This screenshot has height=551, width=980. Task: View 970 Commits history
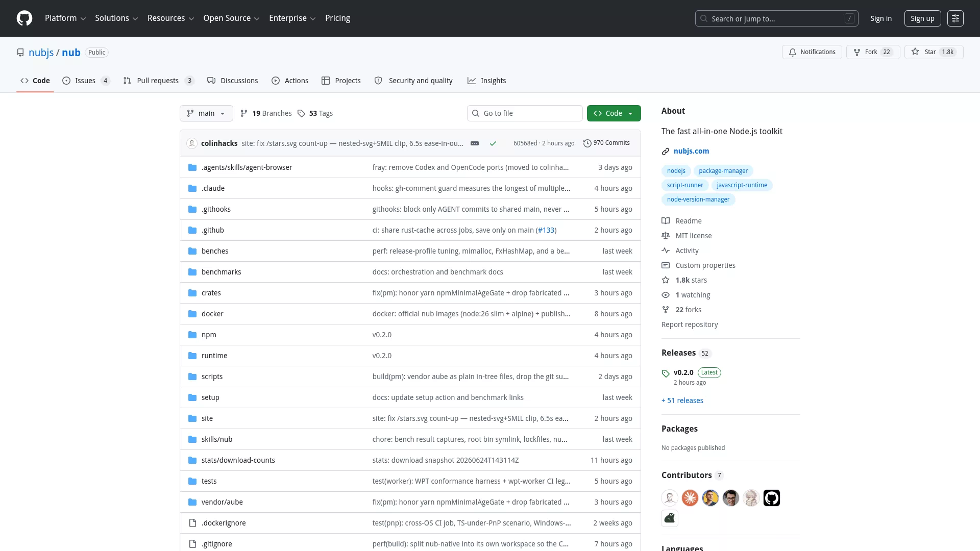606,143
